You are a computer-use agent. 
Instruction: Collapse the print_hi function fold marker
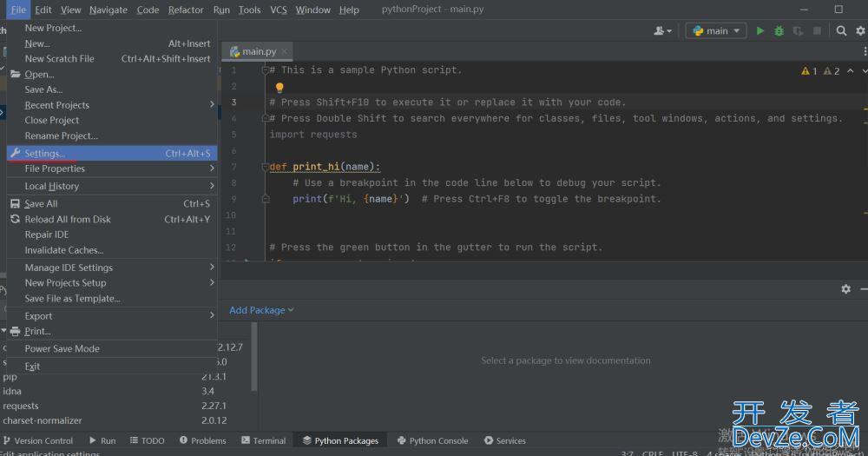pos(265,167)
